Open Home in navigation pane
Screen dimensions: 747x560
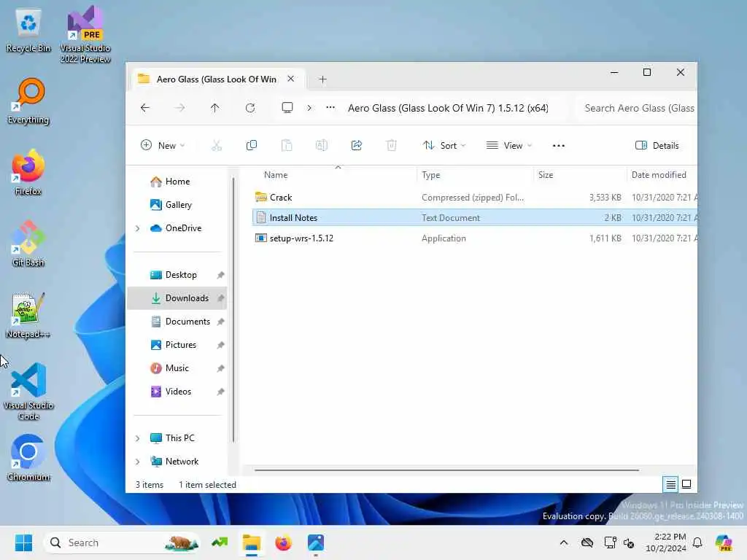[x=177, y=182]
